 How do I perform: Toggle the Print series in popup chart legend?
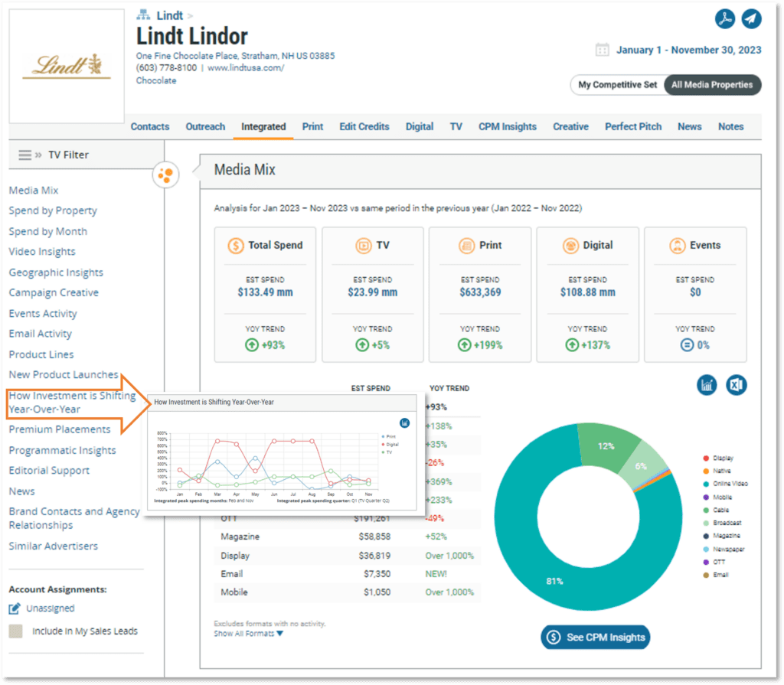388,436
